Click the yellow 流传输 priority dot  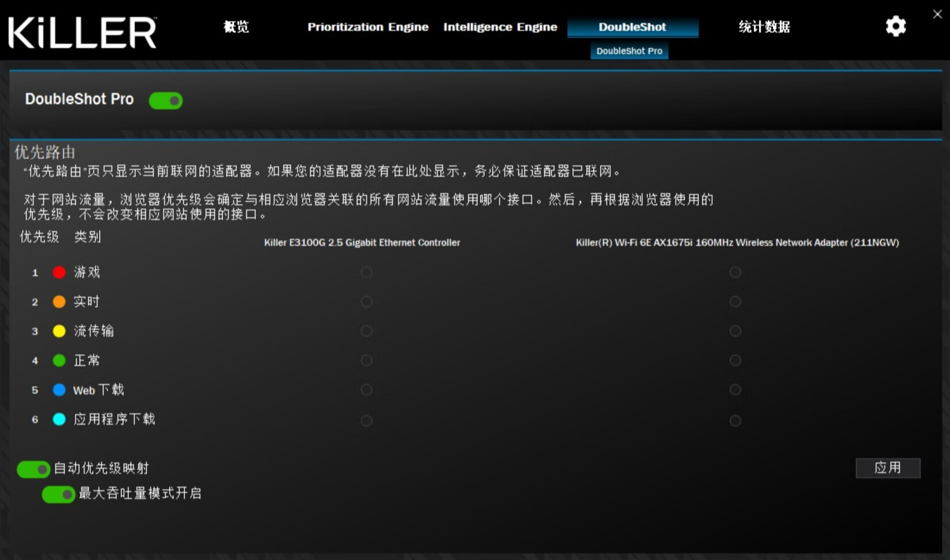point(59,331)
